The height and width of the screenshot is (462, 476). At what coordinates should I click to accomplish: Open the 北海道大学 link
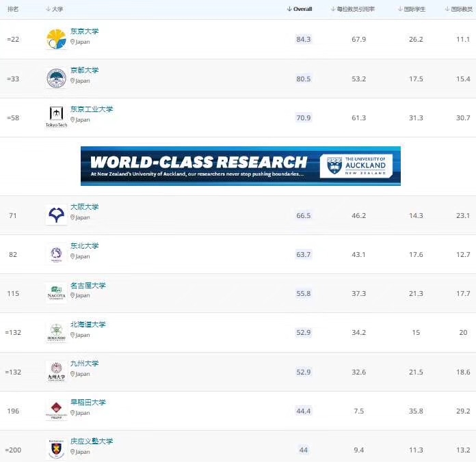[x=88, y=324]
